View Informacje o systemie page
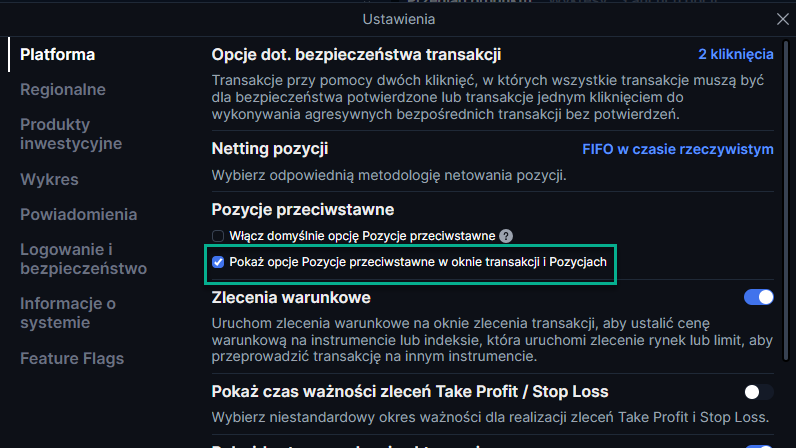796x448 pixels. click(x=68, y=313)
